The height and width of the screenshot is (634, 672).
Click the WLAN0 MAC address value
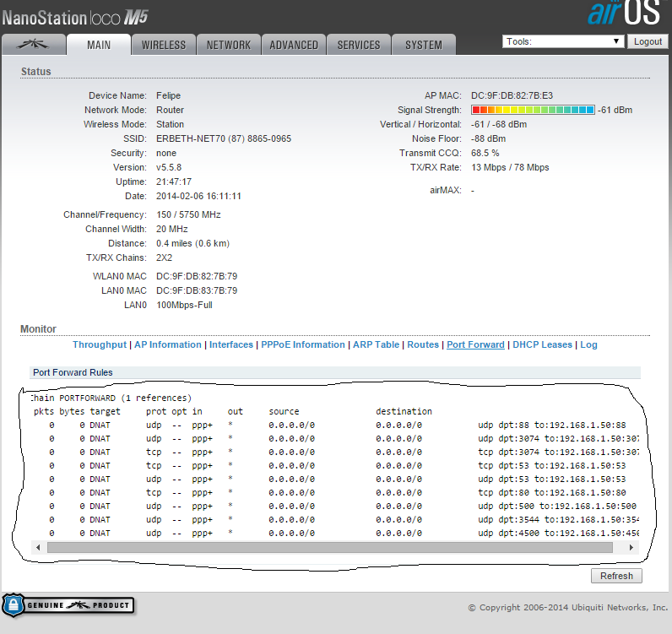(x=197, y=276)
